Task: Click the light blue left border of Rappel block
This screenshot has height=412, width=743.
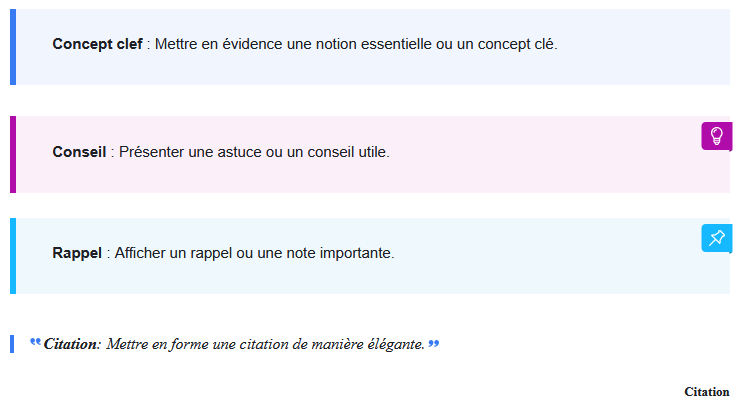Action: (13, 256)
